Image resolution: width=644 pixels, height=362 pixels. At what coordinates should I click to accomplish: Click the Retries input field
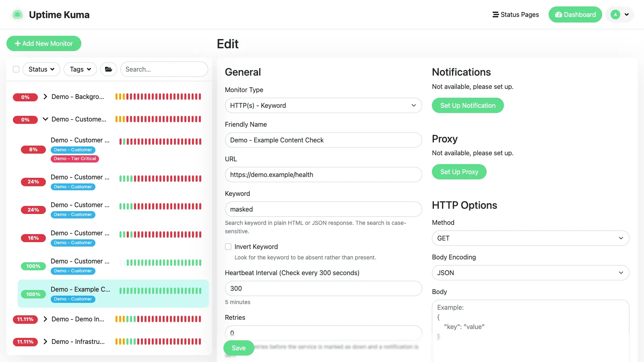point(323,332)
